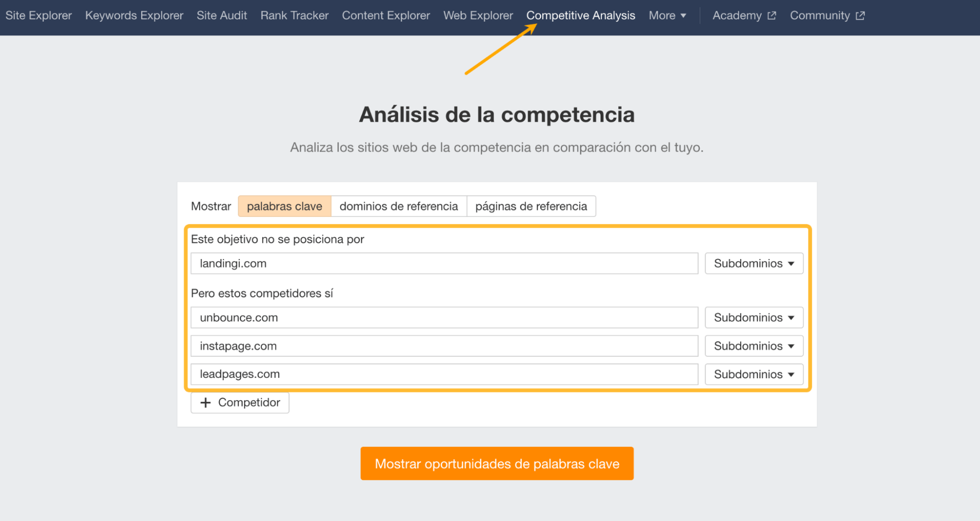Open Community via its external link icon
The width and height of the screenshot is (980, 521).
coord(860,15)
